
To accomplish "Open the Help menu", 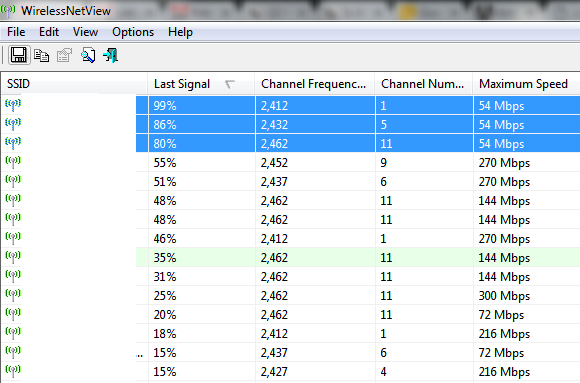I will (x=180, y=32).
